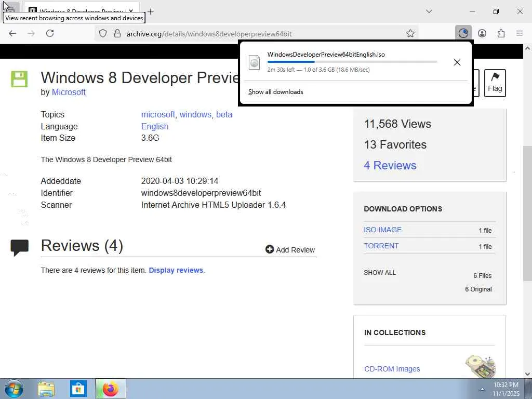Screen dimensions: 532x399
Task: Open the Extensions puzzle icon
Action: coord(501,33)
